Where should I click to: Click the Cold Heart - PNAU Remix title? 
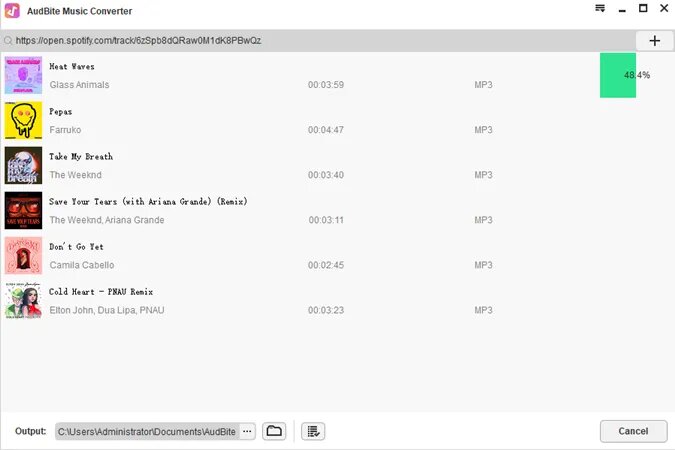coord(101,292)
